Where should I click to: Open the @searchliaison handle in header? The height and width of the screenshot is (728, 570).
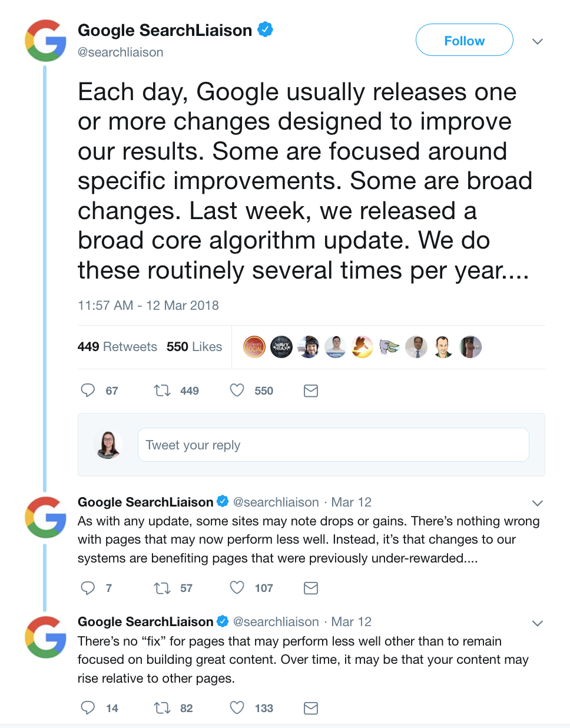(121, 52)
